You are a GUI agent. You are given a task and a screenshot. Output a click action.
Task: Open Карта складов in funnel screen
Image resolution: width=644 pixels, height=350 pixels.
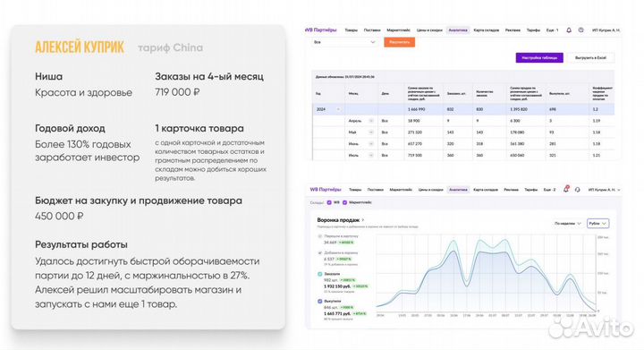486,190
